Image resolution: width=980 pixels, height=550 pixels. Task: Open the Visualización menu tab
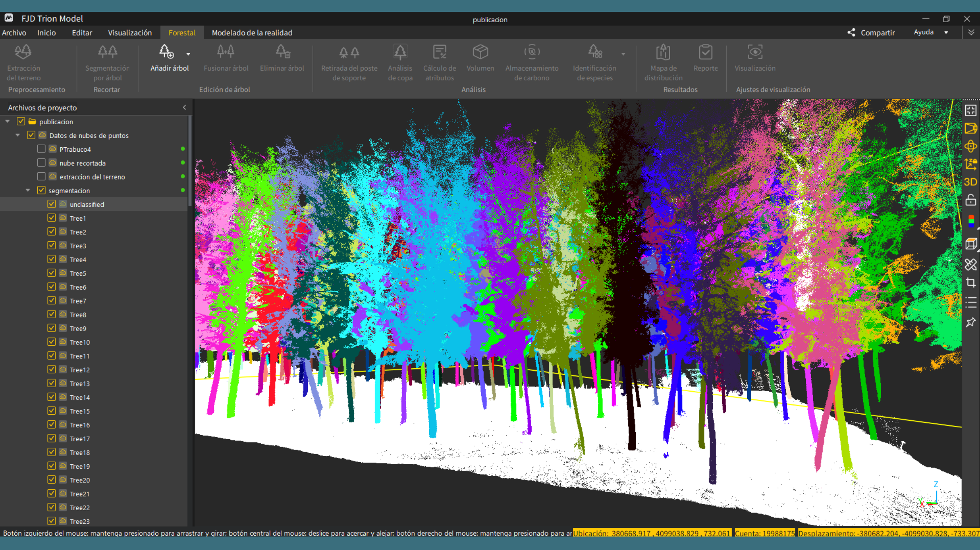130,32
